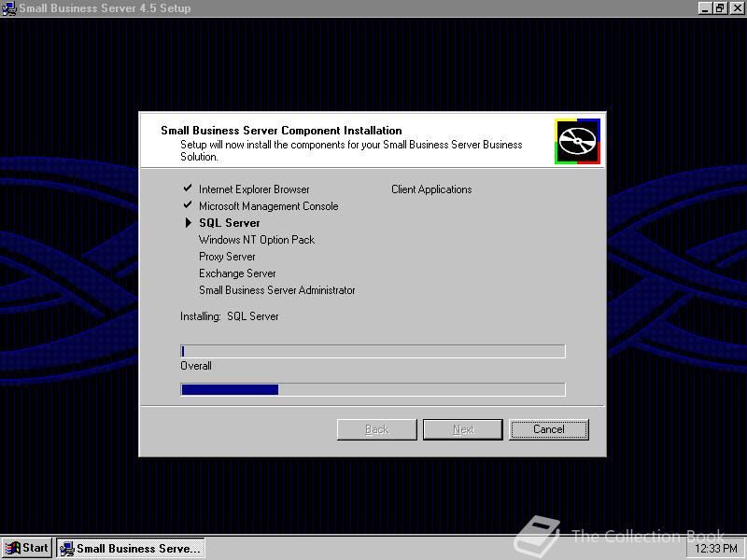Click the arrow marker next to SQL Server
747x560 pixels.
tap(189, 222)
